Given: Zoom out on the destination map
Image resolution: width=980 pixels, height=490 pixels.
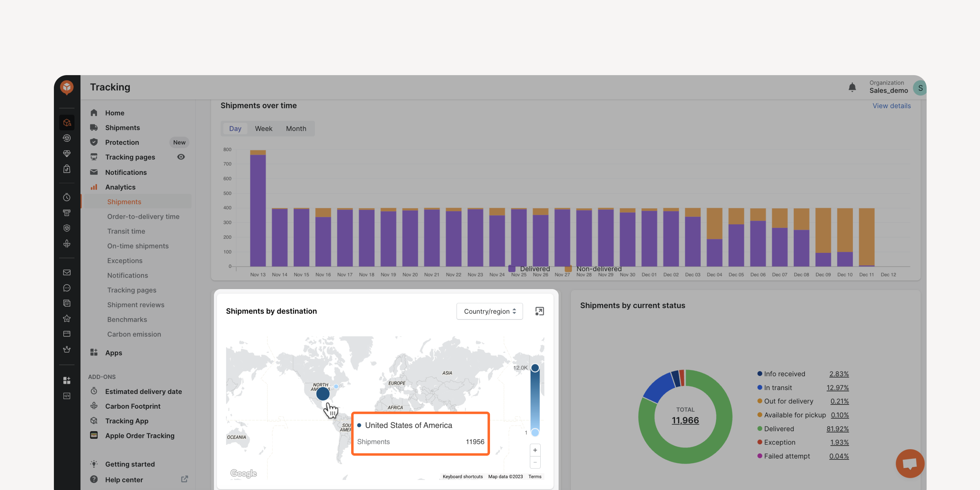Looking at the screenshot, I should point(535,462).
